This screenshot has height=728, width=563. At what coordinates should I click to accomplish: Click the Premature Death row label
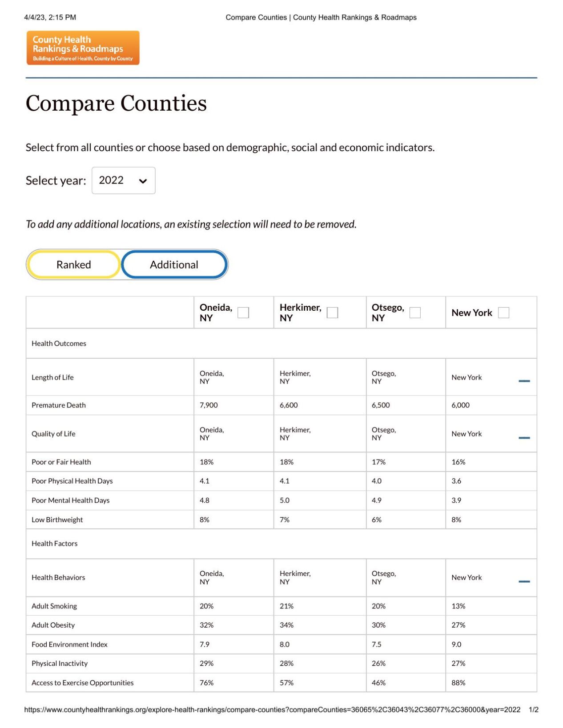click(59, 405)
